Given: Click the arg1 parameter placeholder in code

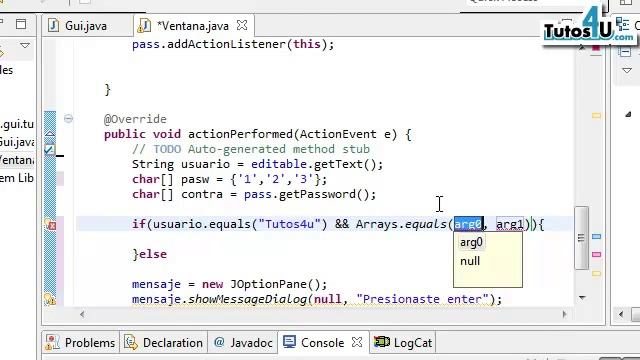Looking at the screenshot, I should pyautogui.click(x=510, y=224).
